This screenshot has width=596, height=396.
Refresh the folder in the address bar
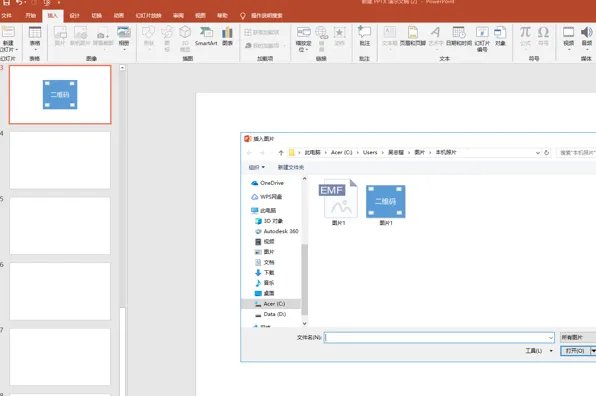[x=547, y=152]
